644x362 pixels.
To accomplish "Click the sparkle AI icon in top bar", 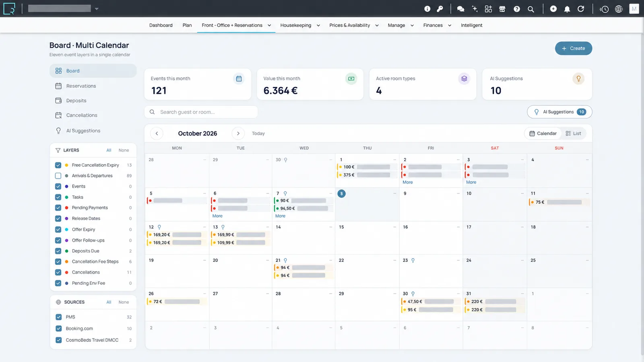I will [475, 9].
